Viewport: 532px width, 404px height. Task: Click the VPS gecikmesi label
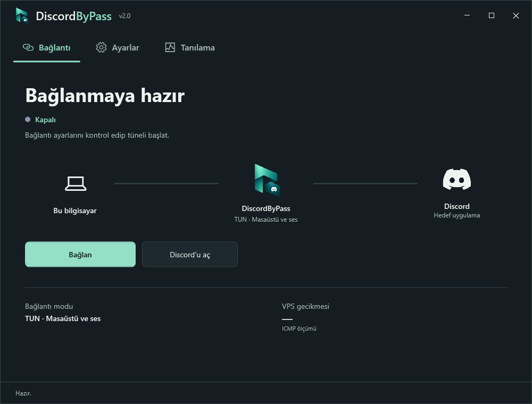305,306
